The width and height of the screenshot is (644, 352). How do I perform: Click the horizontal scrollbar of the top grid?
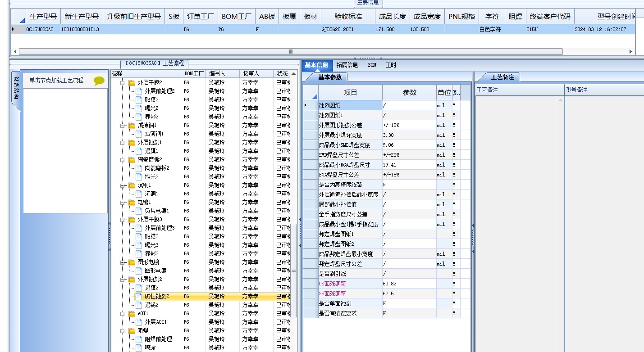[x=291, y=51]
